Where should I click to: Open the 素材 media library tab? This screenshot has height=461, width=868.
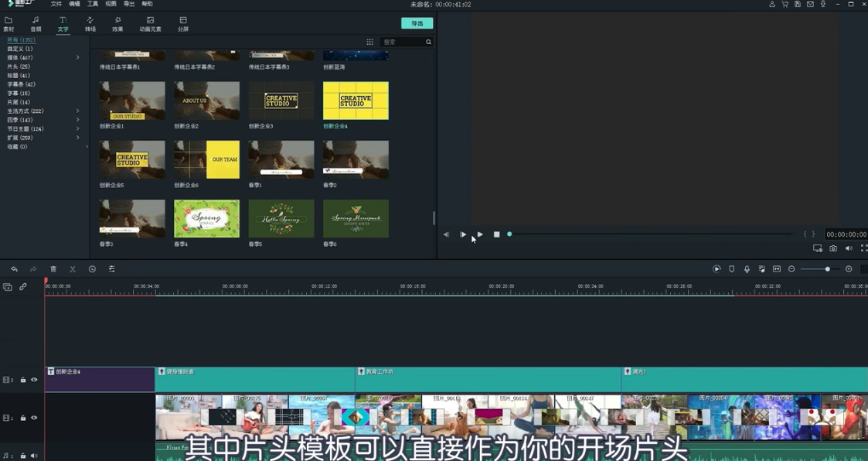coord(9,24)
